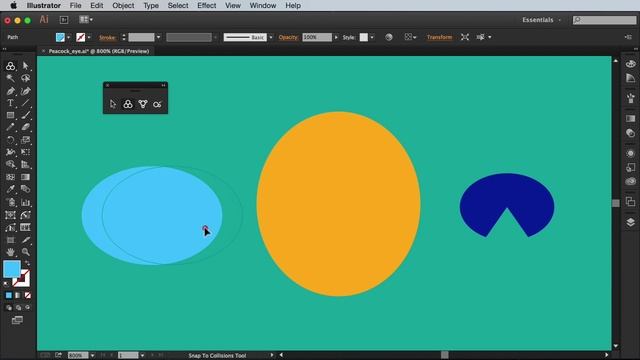This screenshot has width=640, height=360.
Task: Open the graphic Style dropdown
Action: pos(372,37)
